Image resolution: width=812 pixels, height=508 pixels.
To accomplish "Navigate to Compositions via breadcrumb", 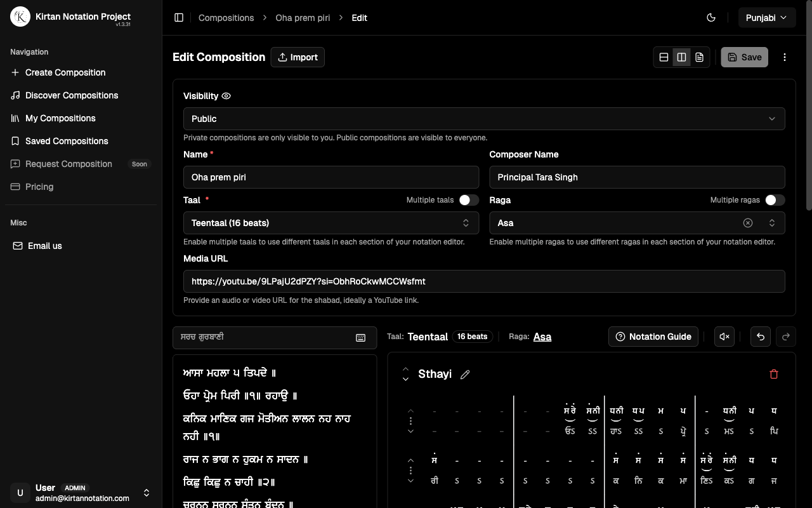I will pos(226,18).
